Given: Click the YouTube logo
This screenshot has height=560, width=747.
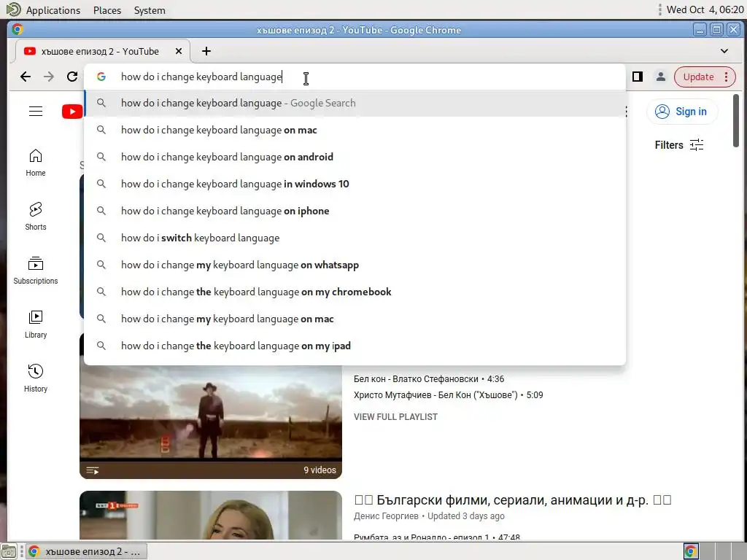Looking at the screenshot, I should coord(72,112).
